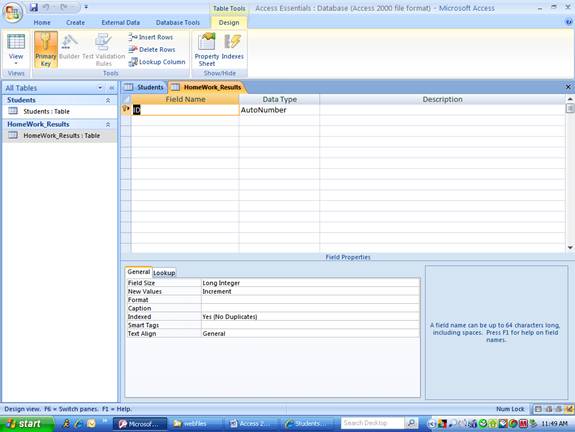The width and height of the screenshot is (575, 432).
Task: Insert Rows into the table design
Action: [x=151, y=37]
